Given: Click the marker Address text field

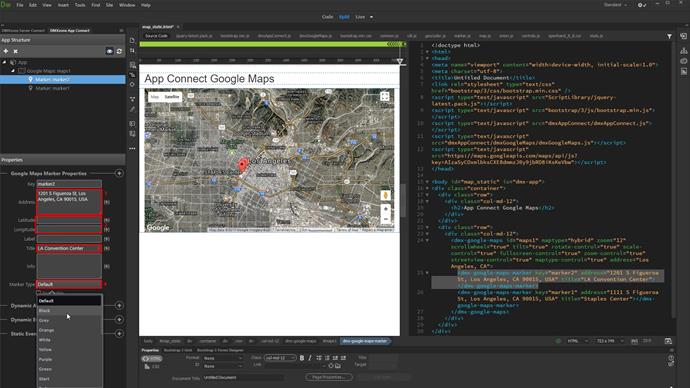Looking at the screenshot, I should (69, 202).
